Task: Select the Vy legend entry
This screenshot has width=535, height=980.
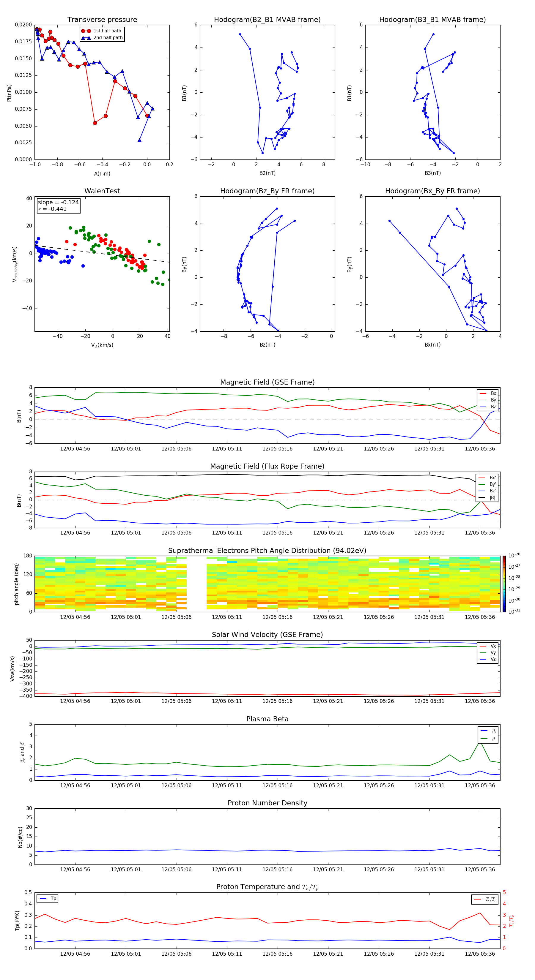Action: pyautogui.click(x=488, y=652)
